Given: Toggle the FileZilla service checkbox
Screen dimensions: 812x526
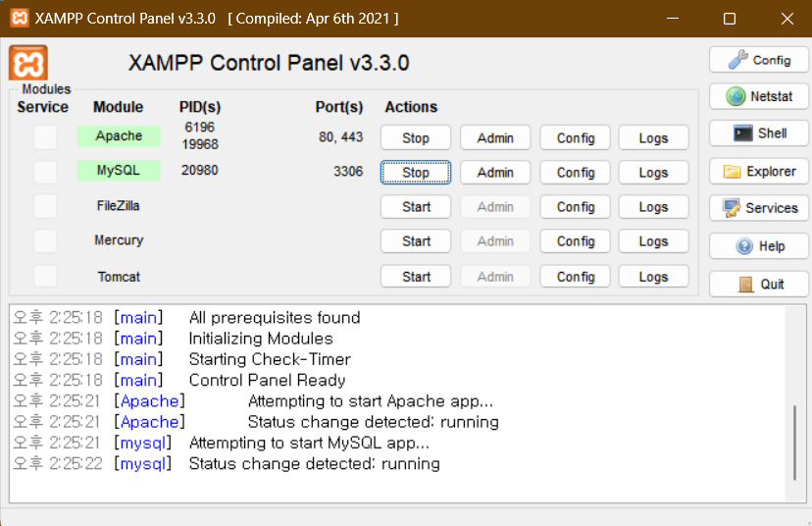Looking at the screenshot, I should (x=45, y=206).
